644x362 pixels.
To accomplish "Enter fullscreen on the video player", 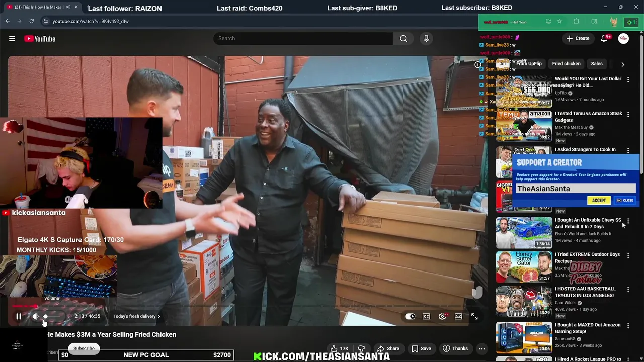I will 474,316.
